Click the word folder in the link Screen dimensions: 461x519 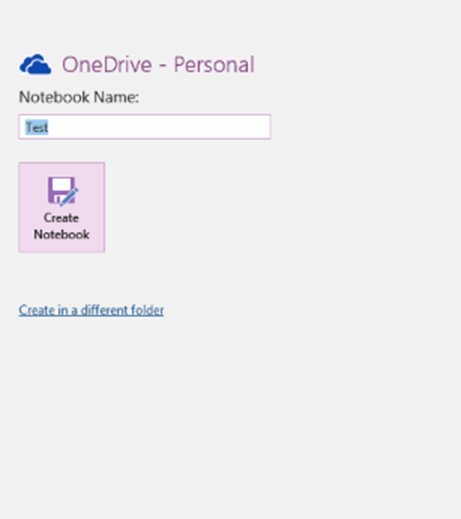pos(147,310)
